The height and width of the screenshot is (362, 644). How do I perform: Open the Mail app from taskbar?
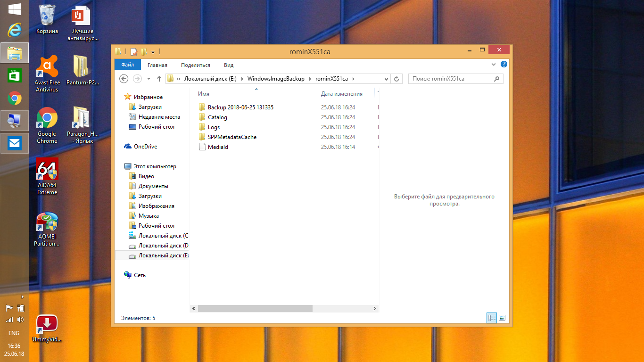(15, 143)
